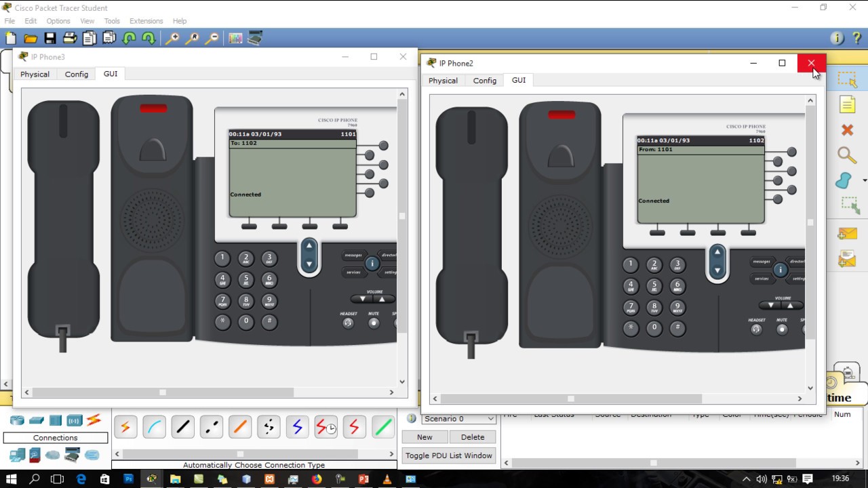Choose the orange fiber cable

coord(239,427)
